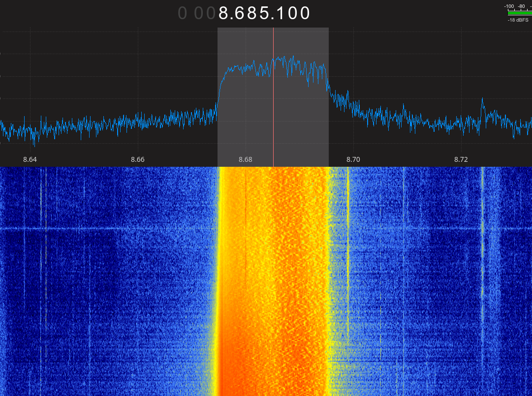
Task: Click the 8.66 label on the frequency axis
Action: pos(138,159)
